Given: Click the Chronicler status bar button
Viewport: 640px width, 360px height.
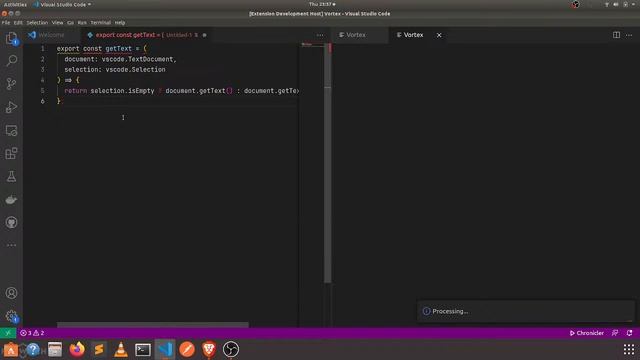Looking at the screenshot, I should (x=587, y=333).
